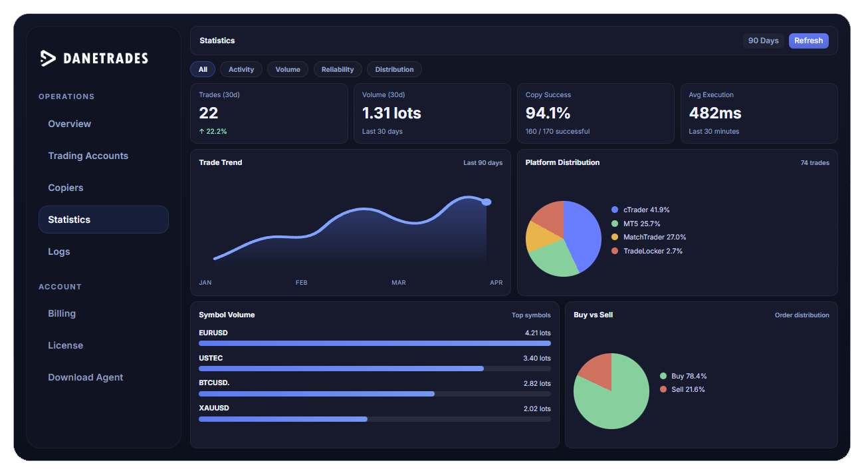Switch to the Distribution tab

pos(394,69)
